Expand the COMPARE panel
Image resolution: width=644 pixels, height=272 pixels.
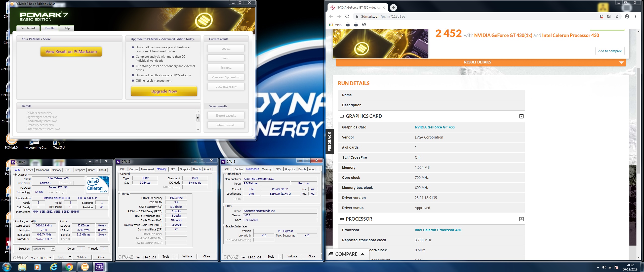[347, 254]
